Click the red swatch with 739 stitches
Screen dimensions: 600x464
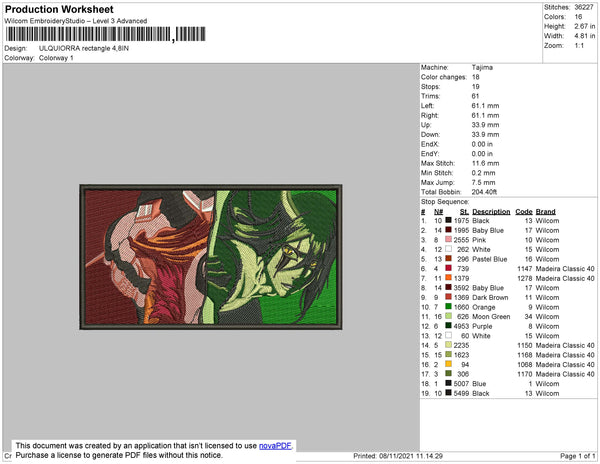(x=448, y=269)
